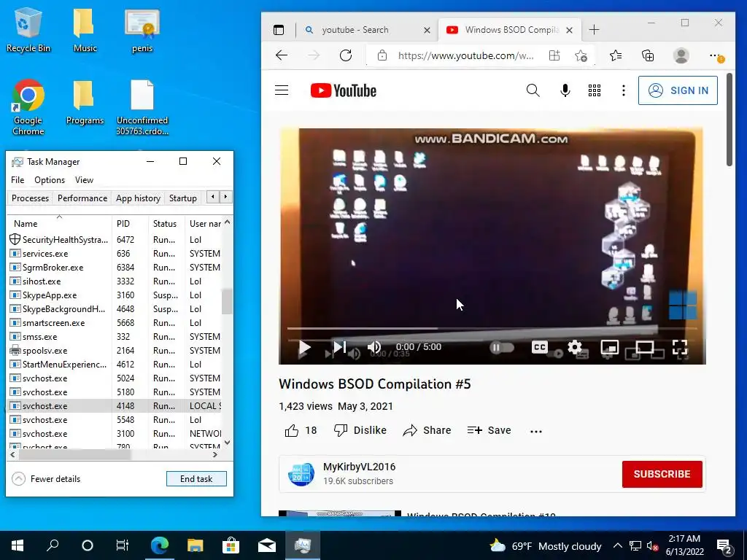The width and height of the screenshot is (747, 560).
Task: Click SIGN IN button on YouTube
Action: (x=678, y=90)
